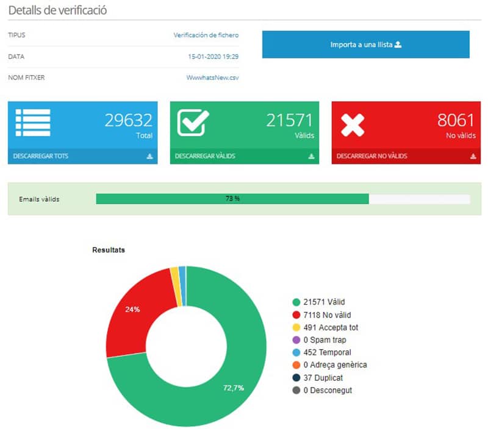The image size is (488, 448).
Task: Click the 0 Desconegut legend label
Action: point(328,390)
